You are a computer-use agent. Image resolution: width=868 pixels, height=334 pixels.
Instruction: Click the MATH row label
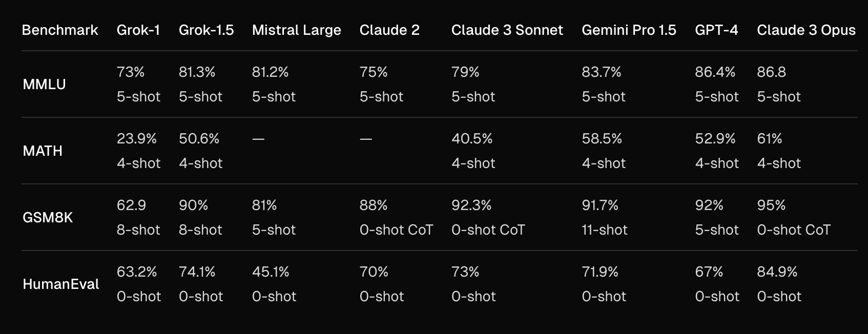pos(43,151)
